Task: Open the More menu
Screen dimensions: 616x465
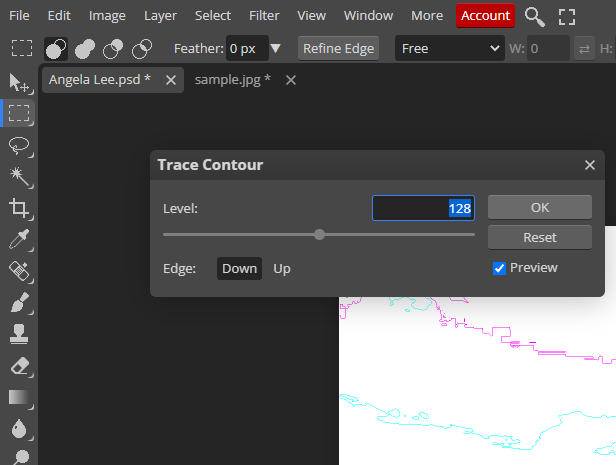Action: coord(426,16)
